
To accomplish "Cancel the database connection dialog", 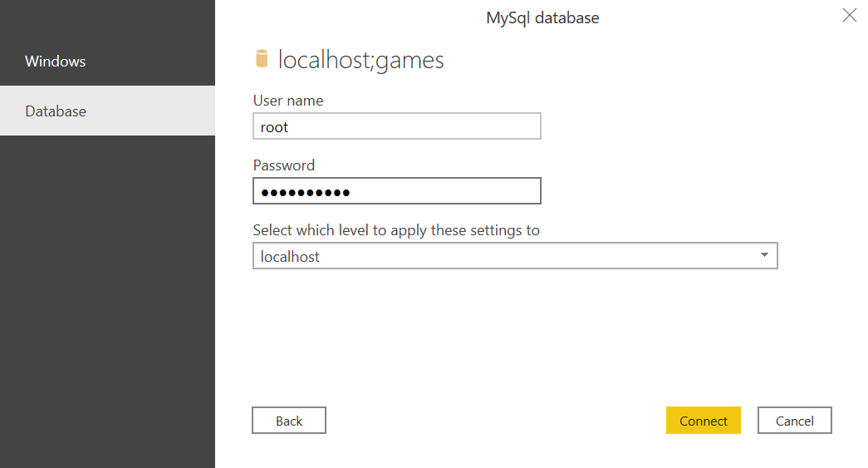I will click(794, 421).
